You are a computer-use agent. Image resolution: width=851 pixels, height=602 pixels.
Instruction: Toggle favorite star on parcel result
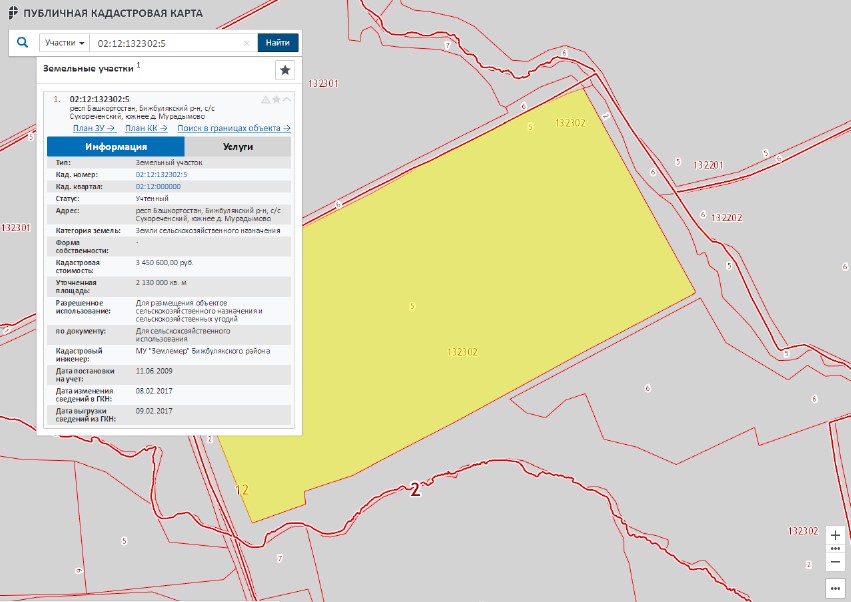click(277, 100)
